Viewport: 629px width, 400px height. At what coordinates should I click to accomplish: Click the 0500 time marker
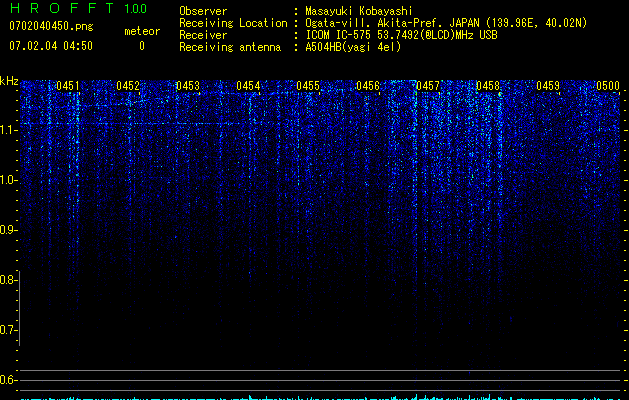pyautogui.click(x=608, y=86)
